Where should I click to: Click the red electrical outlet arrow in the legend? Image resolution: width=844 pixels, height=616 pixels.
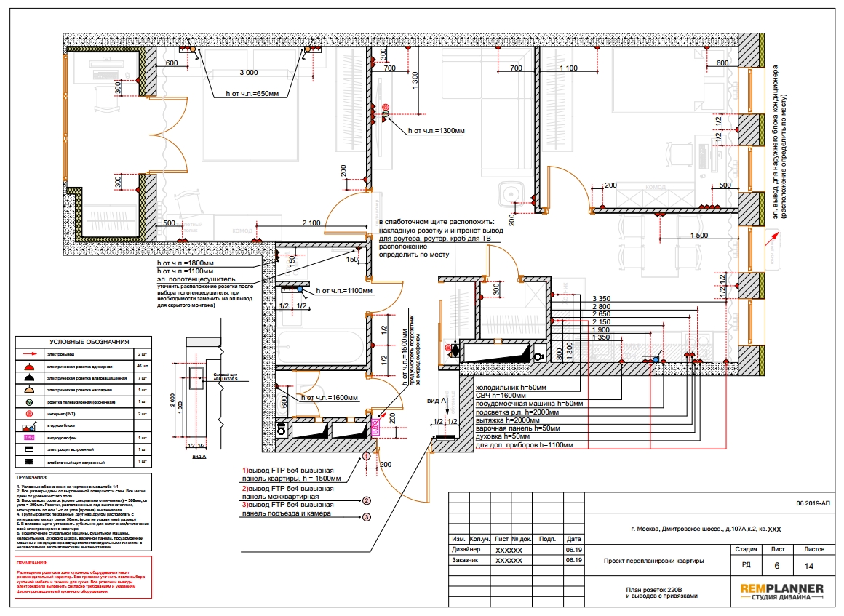click(x=30, y=354)
